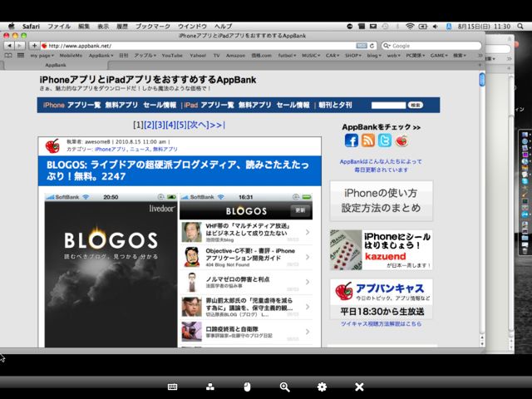Click ツイキャス視聴方法解説はこちら link

(x=382, y=324)
